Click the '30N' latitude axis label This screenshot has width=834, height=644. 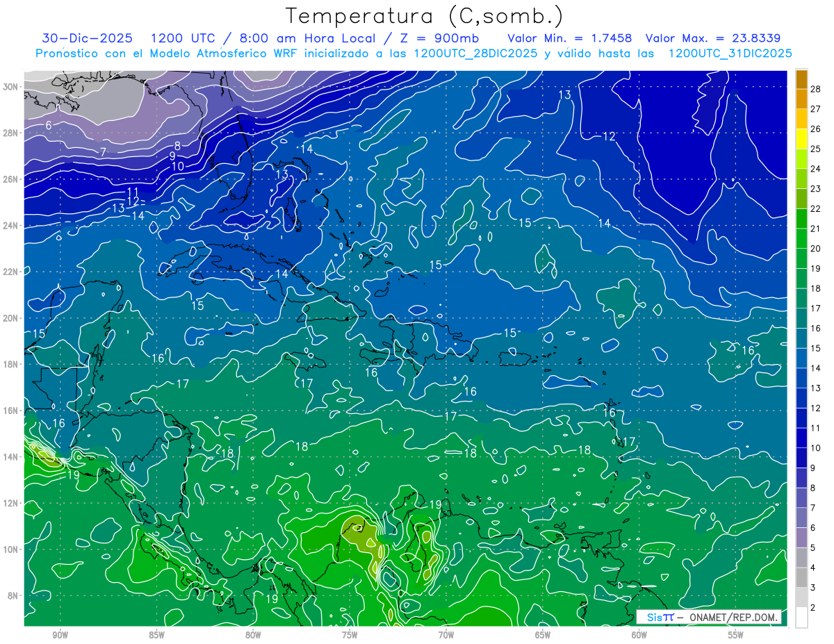(12, 86)
